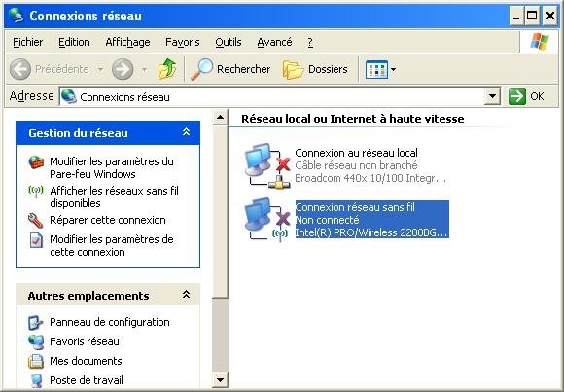Click the Mes documents icon
This screenshot has height=392, width=564.
pyautogui.click(x=36, y=361)
